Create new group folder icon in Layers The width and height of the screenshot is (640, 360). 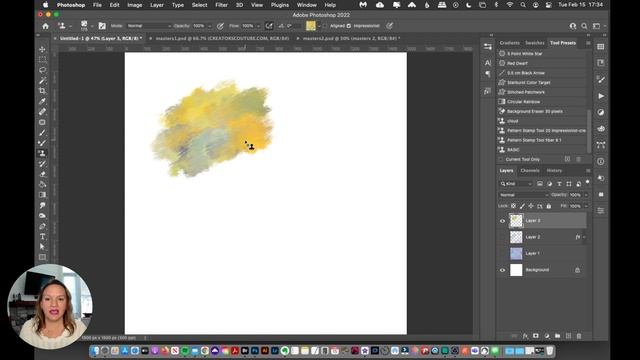pyautogui.click(x=558, y=336)
